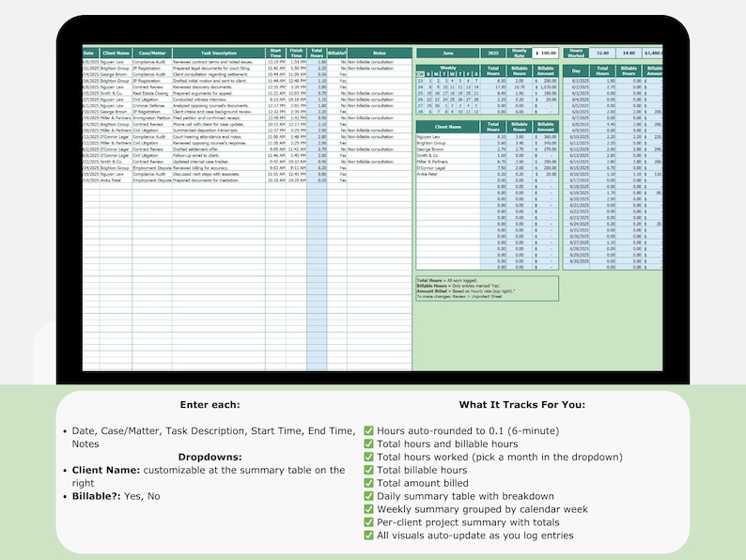The height and width of the screenshot is (560, 746).
Task: Click the "Criminal Defense" case cell
Action: click(x=152, y=105)
